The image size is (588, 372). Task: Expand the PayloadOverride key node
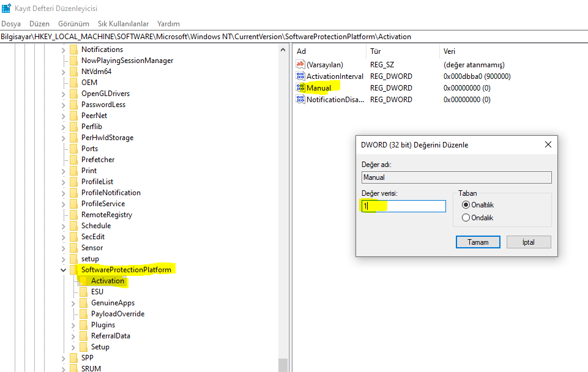[73, 314]
